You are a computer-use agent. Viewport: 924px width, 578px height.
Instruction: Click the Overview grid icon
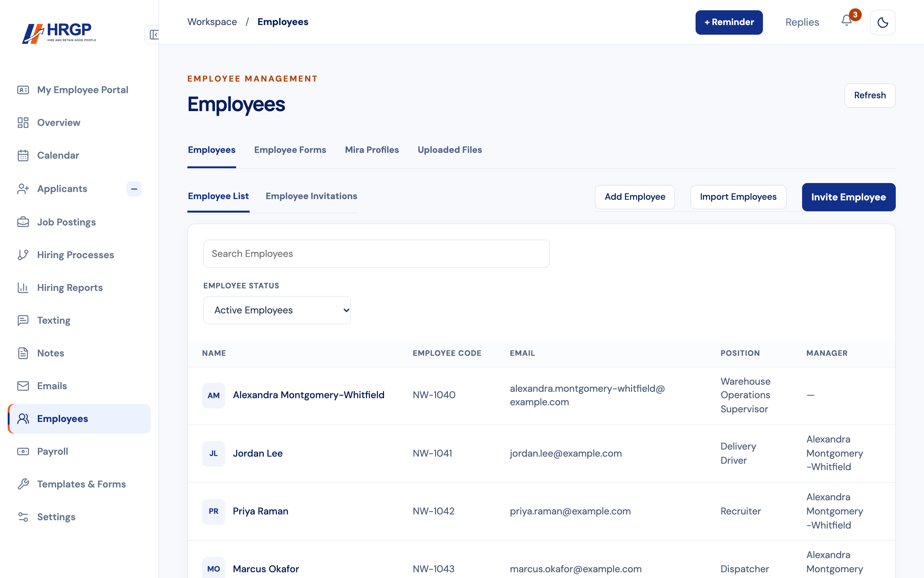(x=23, y=123)
